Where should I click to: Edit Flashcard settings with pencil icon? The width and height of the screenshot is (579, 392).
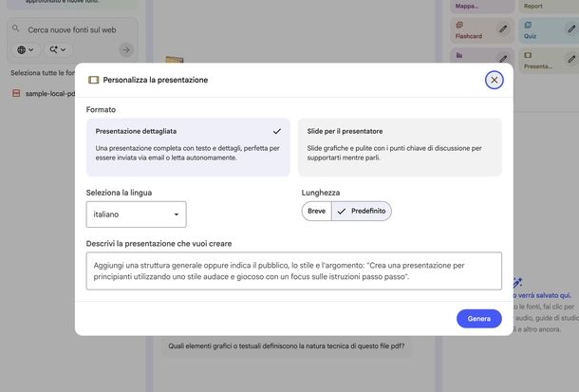tap(503, 30)
